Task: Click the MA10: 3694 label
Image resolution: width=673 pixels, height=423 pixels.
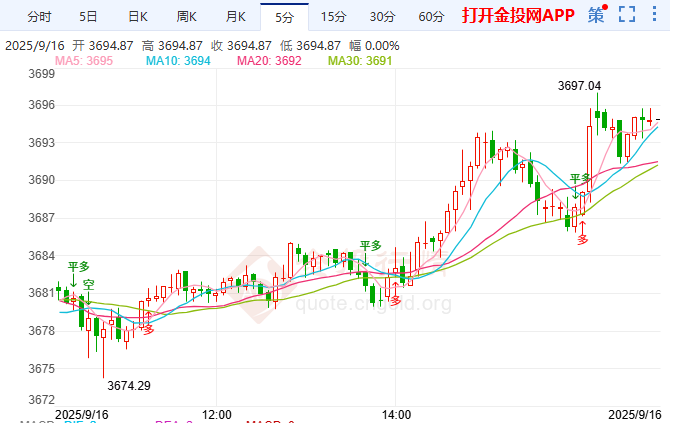Action: click(x=178, y=61)
